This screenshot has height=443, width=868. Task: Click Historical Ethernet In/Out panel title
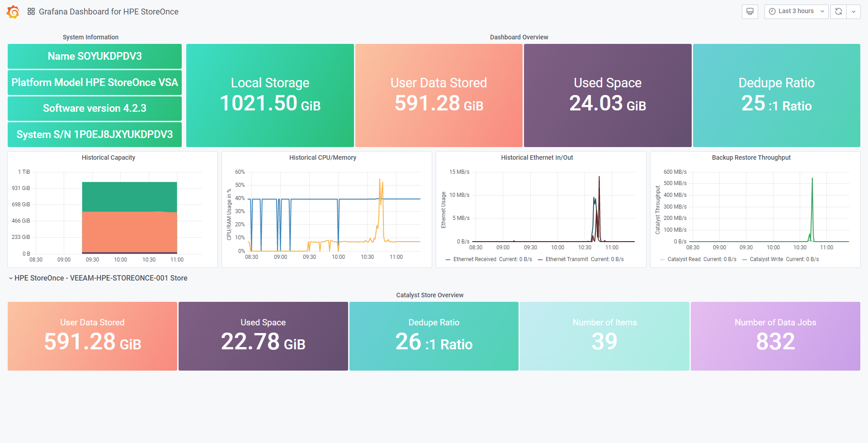537,157
